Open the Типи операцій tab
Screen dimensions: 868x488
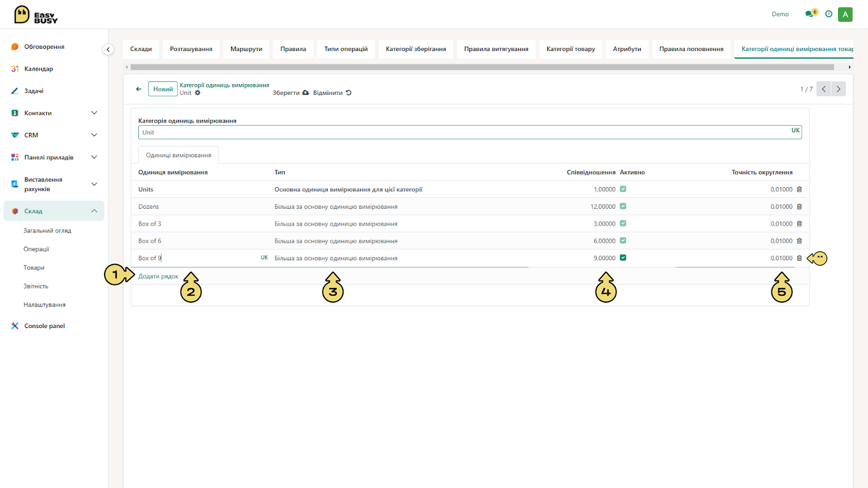point(346,49)
